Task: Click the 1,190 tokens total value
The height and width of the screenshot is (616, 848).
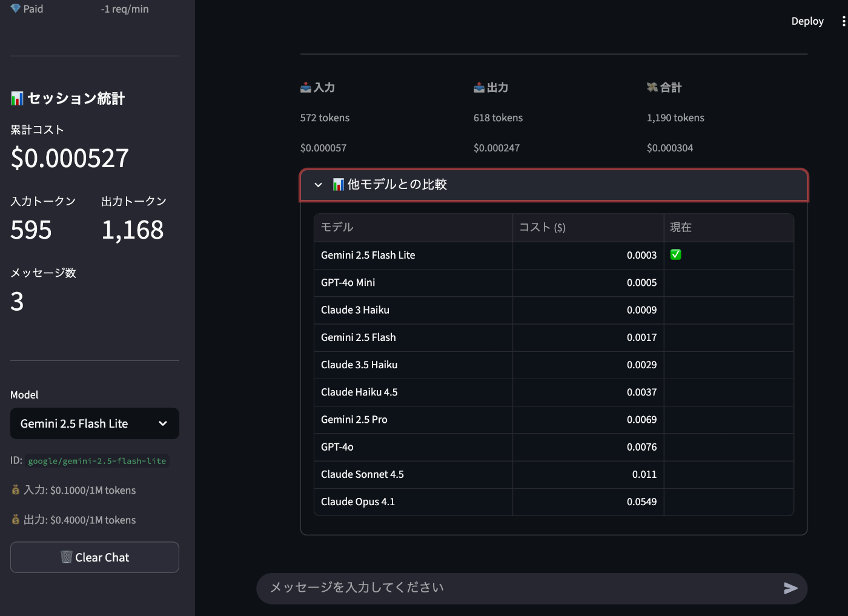Action: [675, 118]
